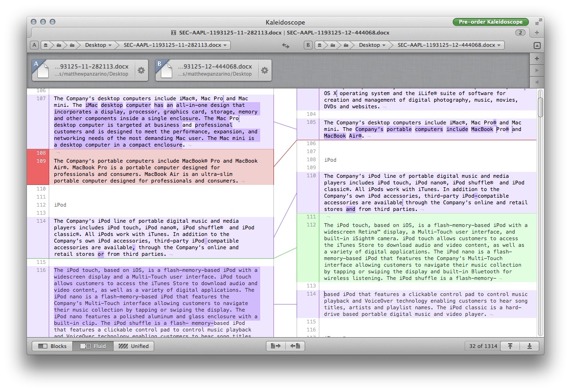The image size is (571, 392).
Task: Click line number 116 in pane A
Action: click(x=41, y=270)
